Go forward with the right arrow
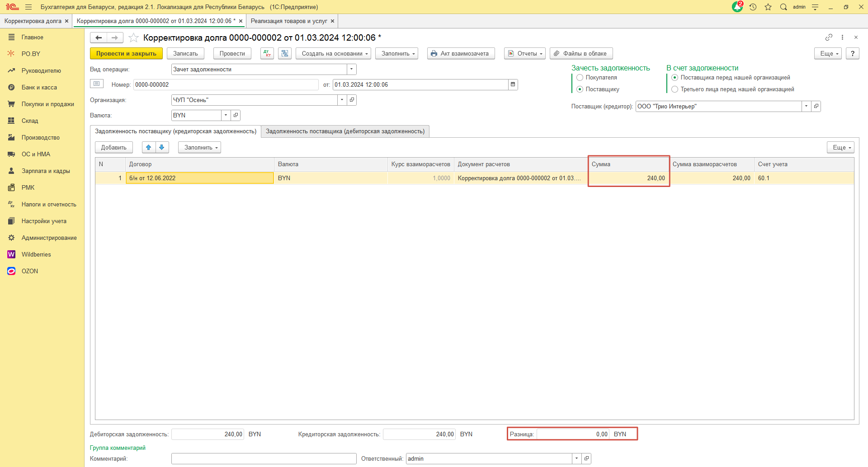This screenshot has width=868, height=467. click(x=115, y=37)
